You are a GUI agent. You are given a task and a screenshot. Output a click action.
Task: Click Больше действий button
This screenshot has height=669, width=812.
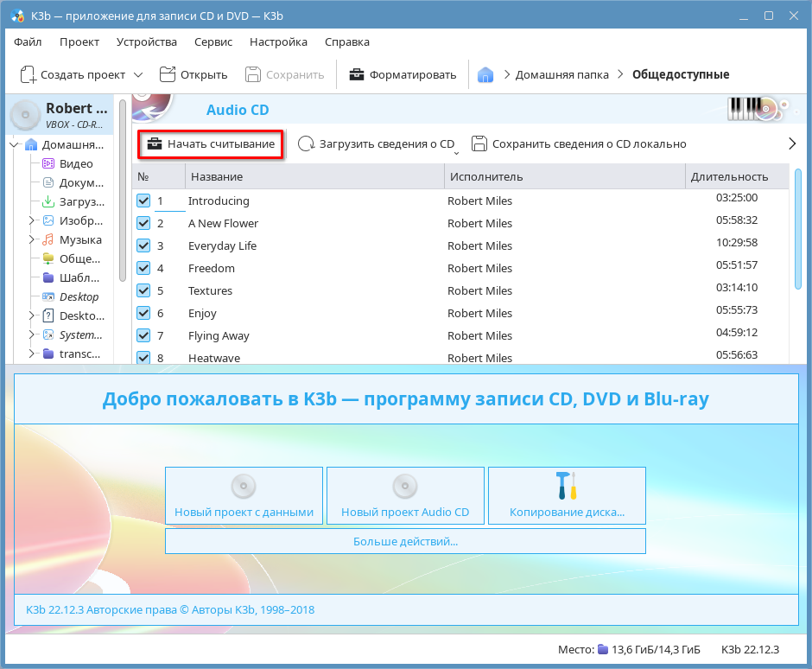point(405,542)
